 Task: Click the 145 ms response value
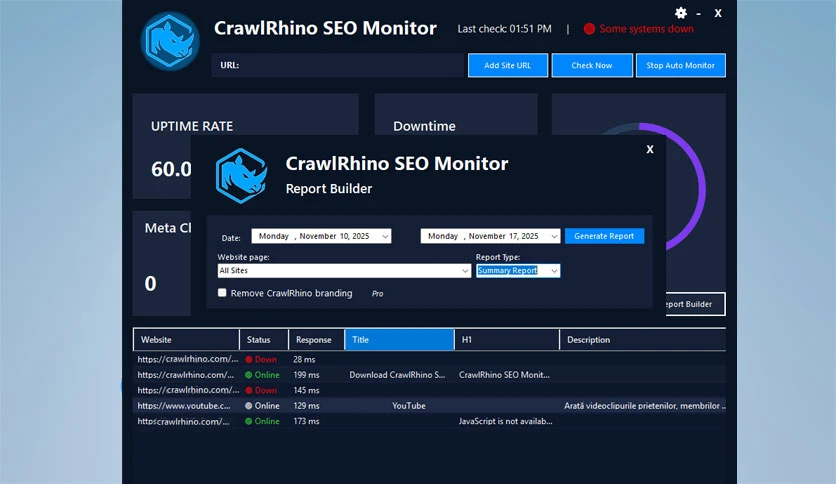coord(306,390)
